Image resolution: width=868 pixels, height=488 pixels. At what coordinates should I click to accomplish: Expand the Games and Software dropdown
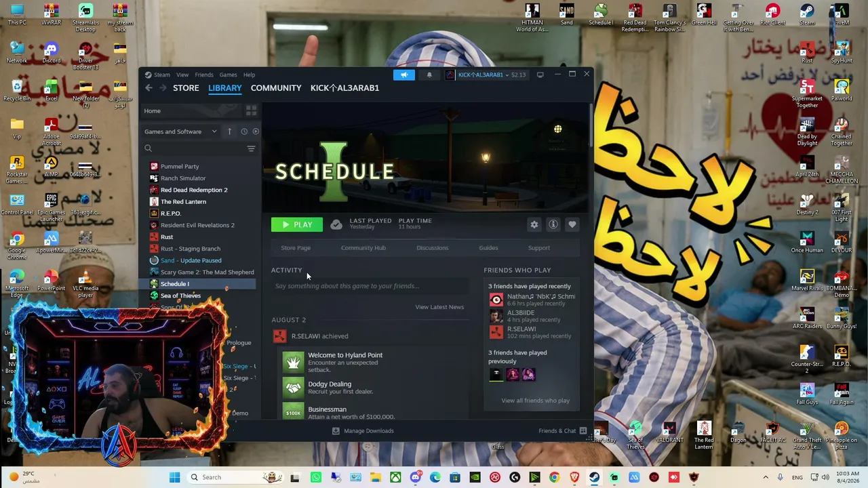[x=180, y=131]
